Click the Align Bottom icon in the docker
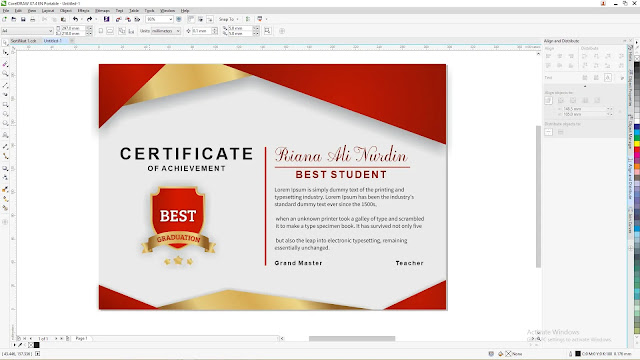Screen dimensions: 640x360 571,65
